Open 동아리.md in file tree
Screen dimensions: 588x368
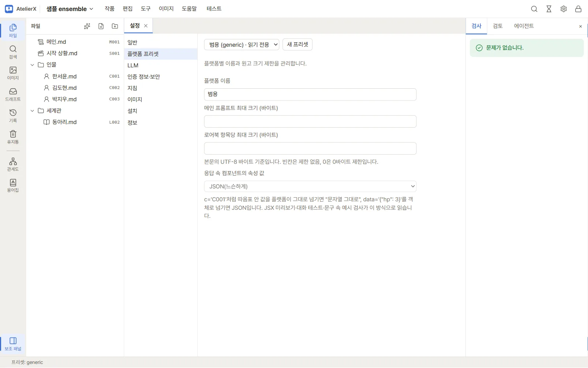click(x=75, y=122)
